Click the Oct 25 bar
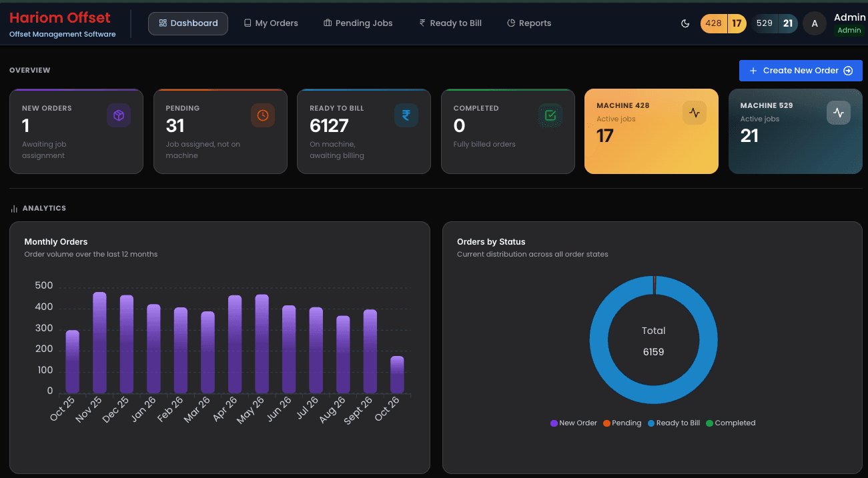The width and height of the screenshot is (868, 478). click(72, 362)
